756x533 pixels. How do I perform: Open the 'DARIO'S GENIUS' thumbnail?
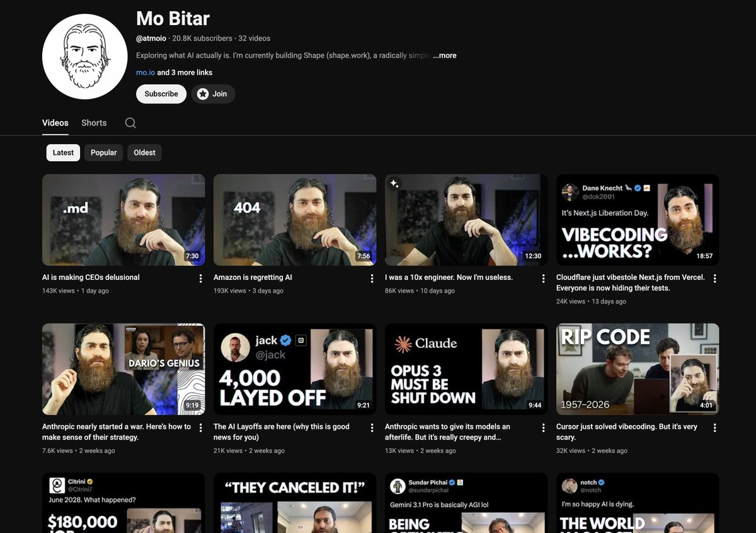tap(123, 369)
